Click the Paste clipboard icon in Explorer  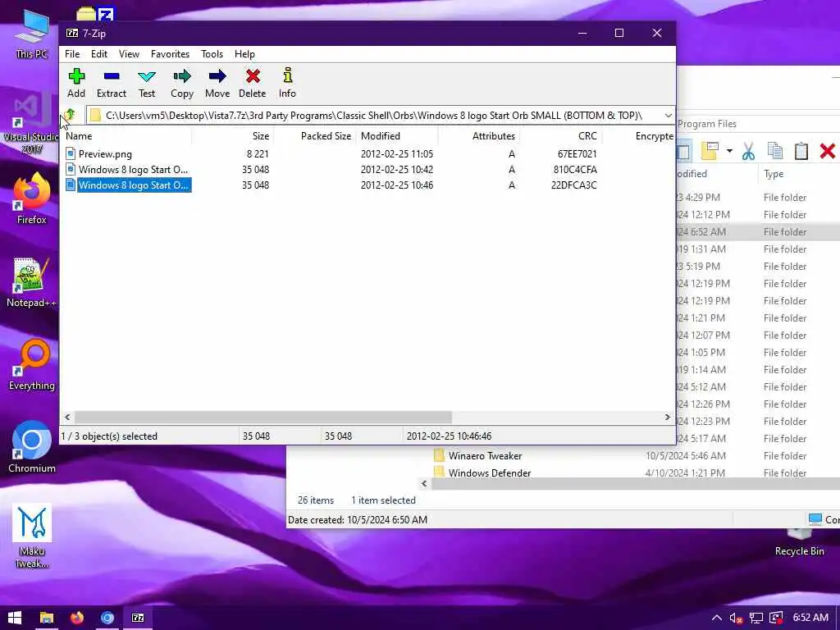801,152
